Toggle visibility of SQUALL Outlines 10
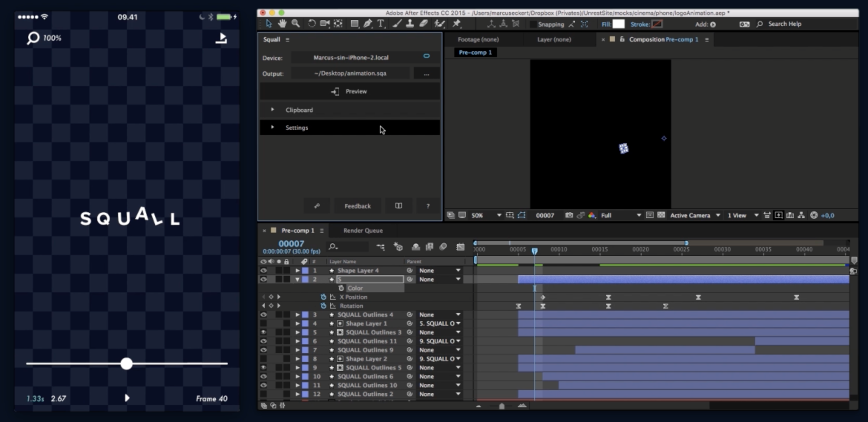 263,385
